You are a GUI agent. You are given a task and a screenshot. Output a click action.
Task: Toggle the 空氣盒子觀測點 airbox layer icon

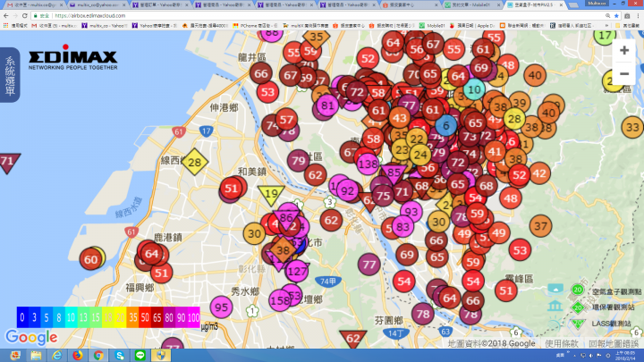[x=555, y=289]
